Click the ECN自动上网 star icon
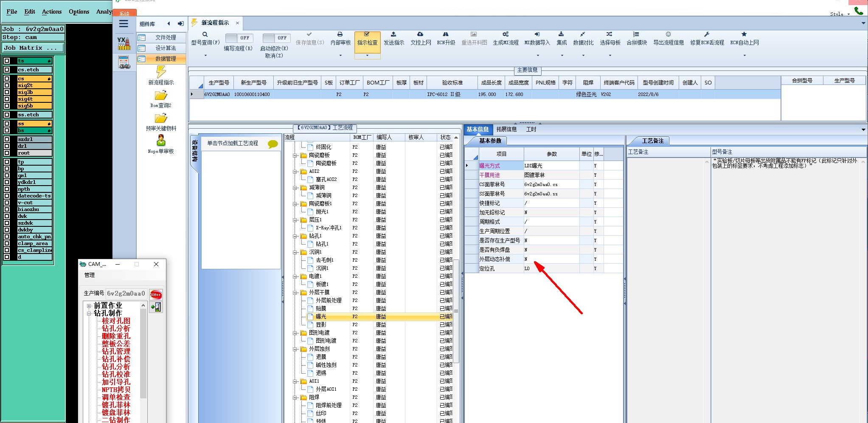Viewport: 868px width, 423px height. coord(744,34)
